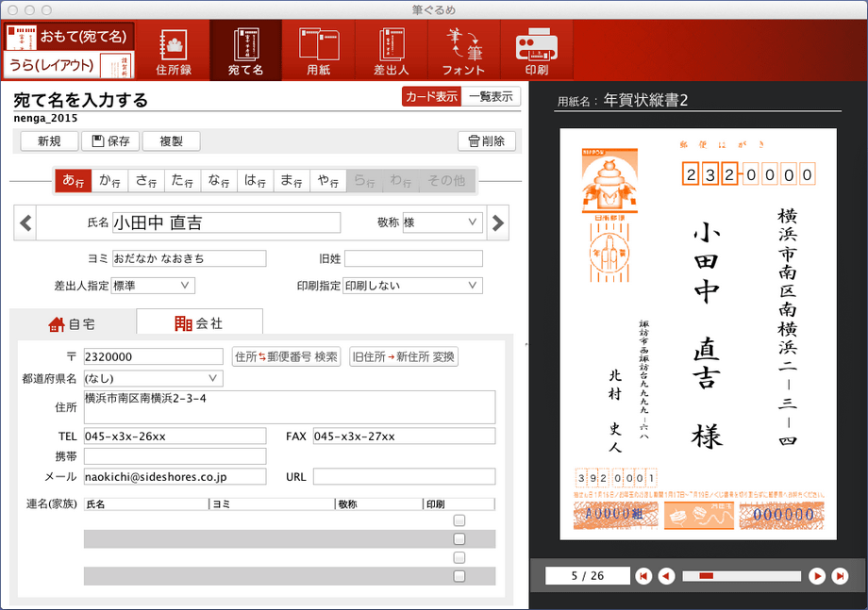Click the 削除 delete button
The height and width of the screenshot is (610, 868).
pyautogui.click(x=487, y=141)
